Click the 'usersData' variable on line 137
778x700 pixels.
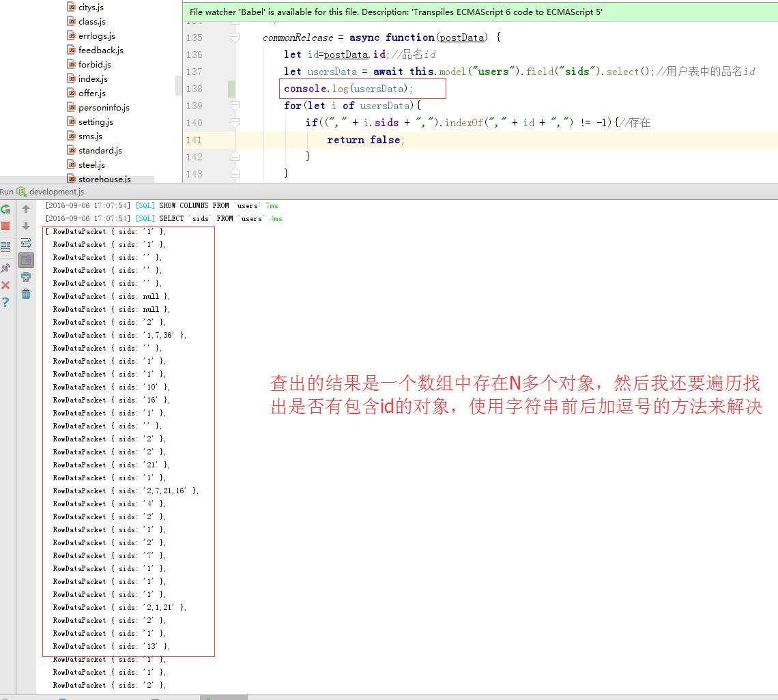click(x=332, y=72)
